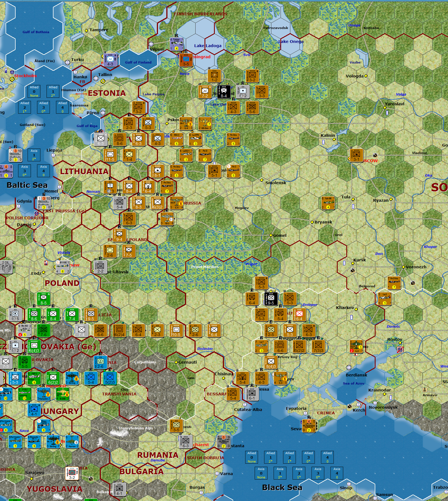Image resolution: width=448 pixels, height=501 pixels.
Task: Click the Smolensk city label
Action: coord(276,183)
